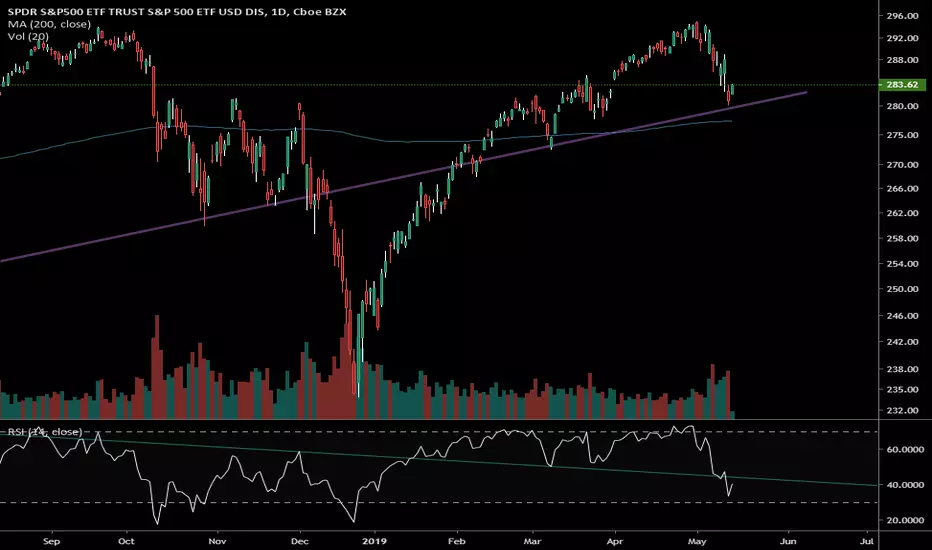
Task: Click the Sep date label on time axis
Action: pyautogui.click(x=52, y=541)
